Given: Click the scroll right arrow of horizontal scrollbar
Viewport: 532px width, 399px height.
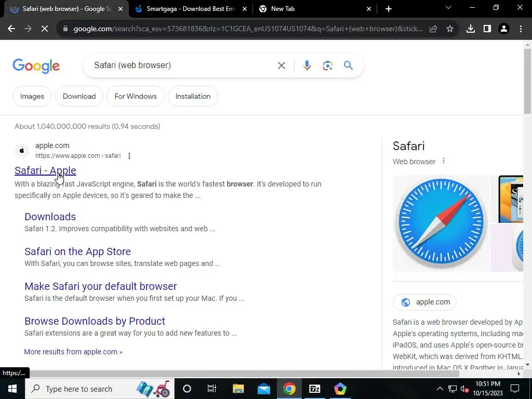Looking at the screenshot, I should 519,374.
